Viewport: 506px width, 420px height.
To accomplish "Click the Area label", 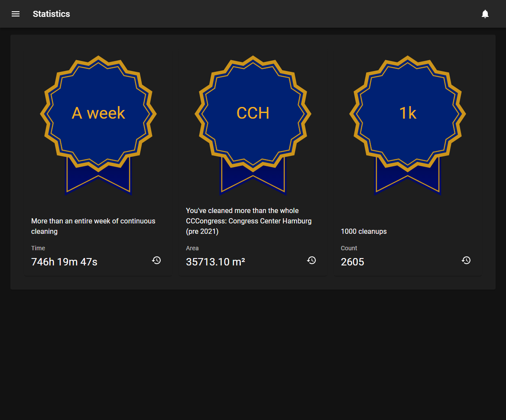I will (x=192, y=248).
